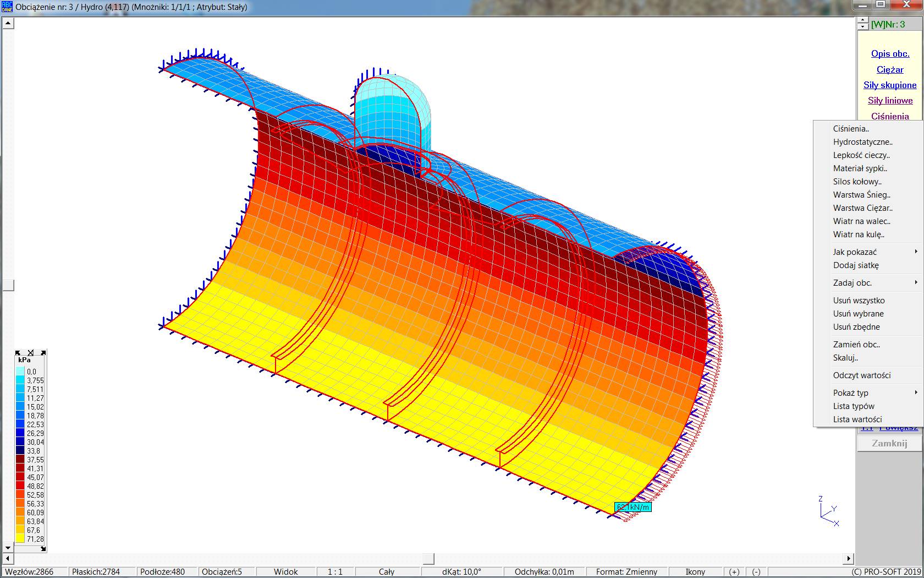Click the legend top-right resize arrow
The height and width of the screenshot is (578, 924).
click(43, 353)
